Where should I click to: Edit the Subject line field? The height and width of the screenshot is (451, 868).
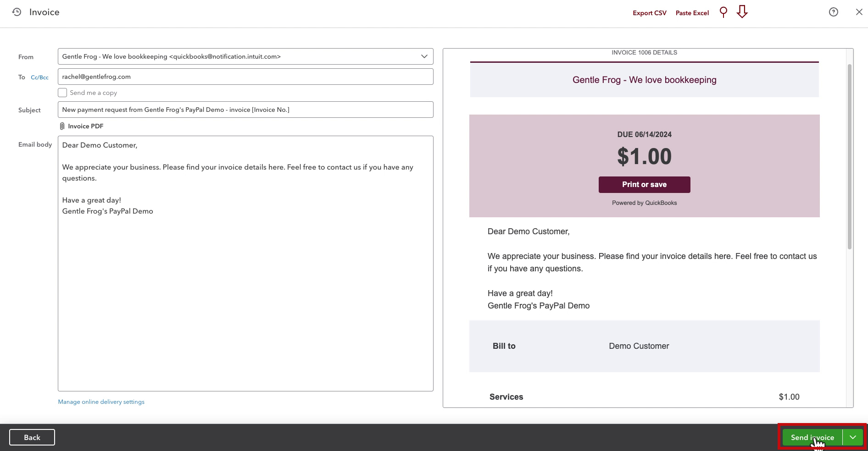[x=245, y=110]
